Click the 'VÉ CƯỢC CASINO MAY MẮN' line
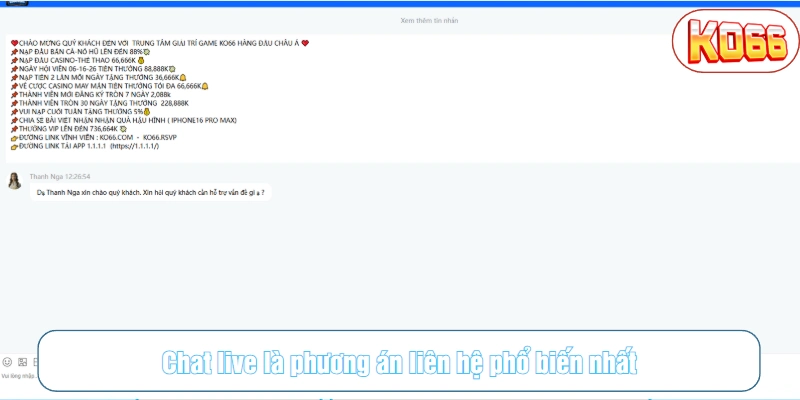The height and width of the screenshot is (400, 800). [x=110, y=86]
